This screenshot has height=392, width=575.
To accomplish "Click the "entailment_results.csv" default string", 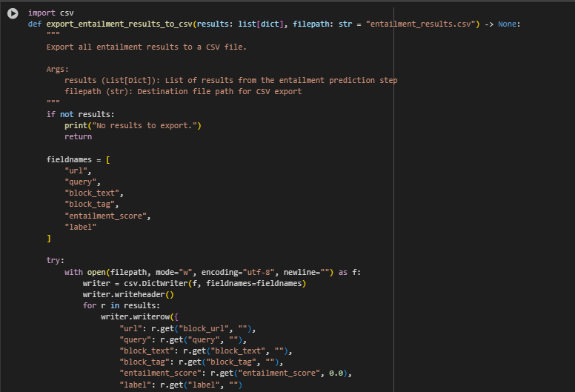I will [420, 24].
